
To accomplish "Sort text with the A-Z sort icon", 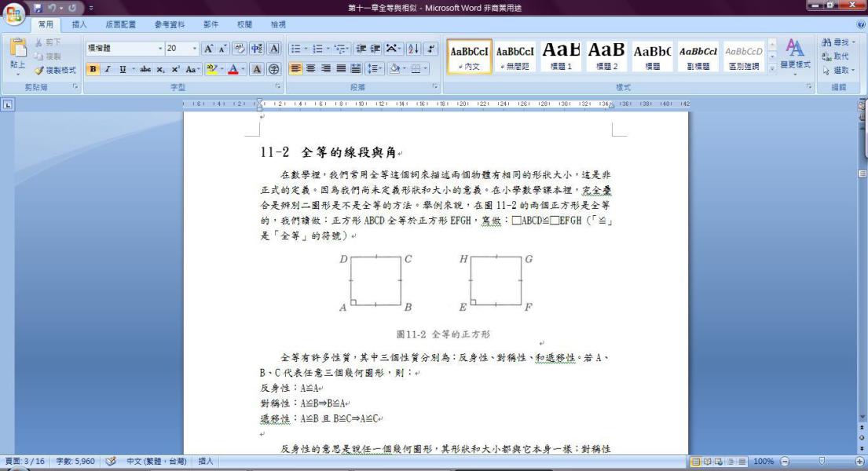I will 413,49.
